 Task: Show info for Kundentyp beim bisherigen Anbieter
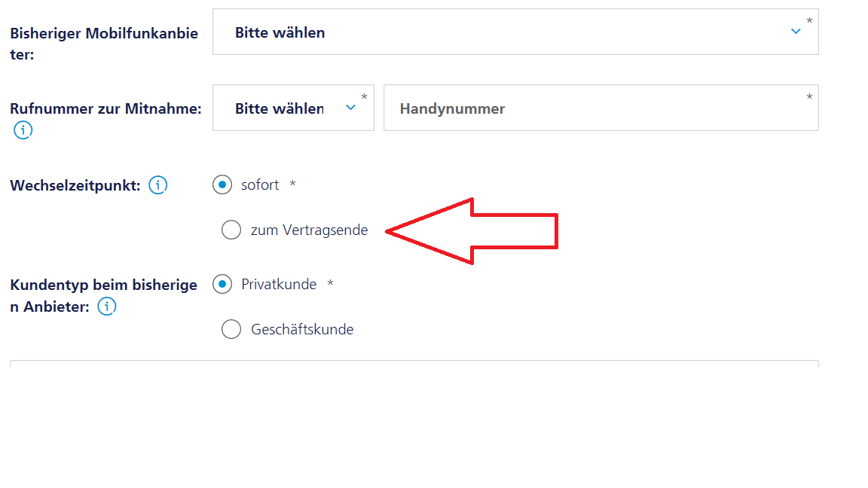[107, 306]
